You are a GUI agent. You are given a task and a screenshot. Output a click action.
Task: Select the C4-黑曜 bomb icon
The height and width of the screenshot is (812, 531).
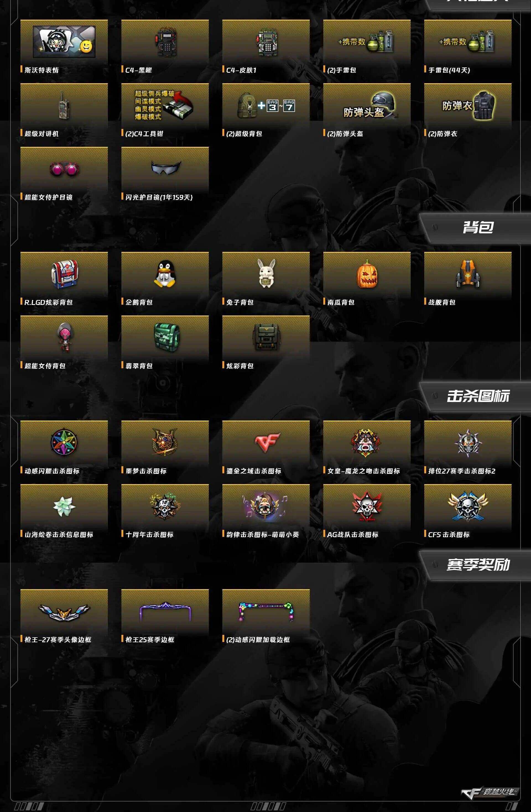165,43
